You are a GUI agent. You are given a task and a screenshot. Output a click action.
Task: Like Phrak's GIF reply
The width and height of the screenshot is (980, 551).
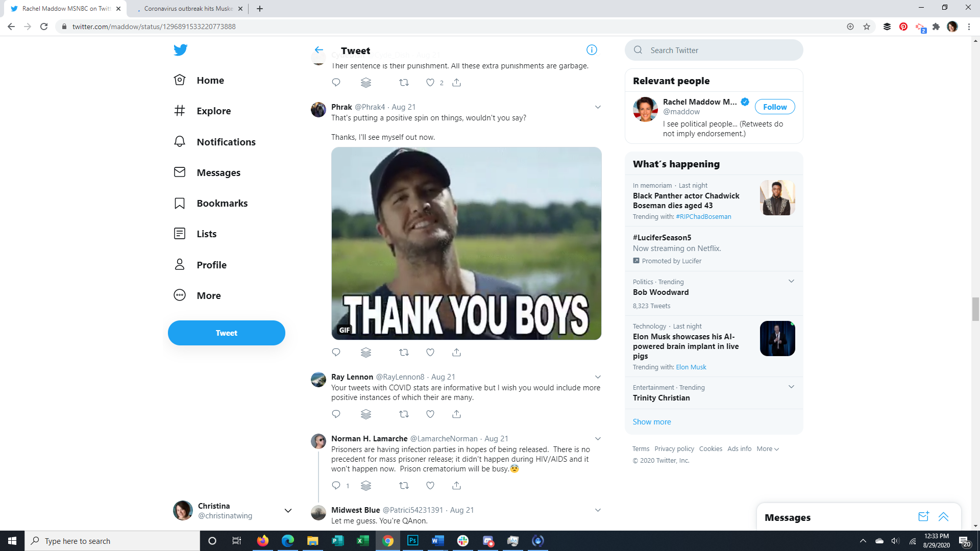[x=430, y=353]
